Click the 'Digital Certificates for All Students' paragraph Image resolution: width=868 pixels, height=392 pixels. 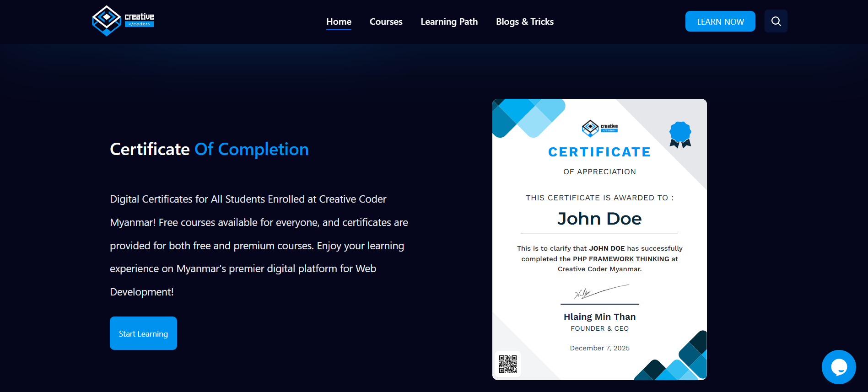[x=259, y=245]
